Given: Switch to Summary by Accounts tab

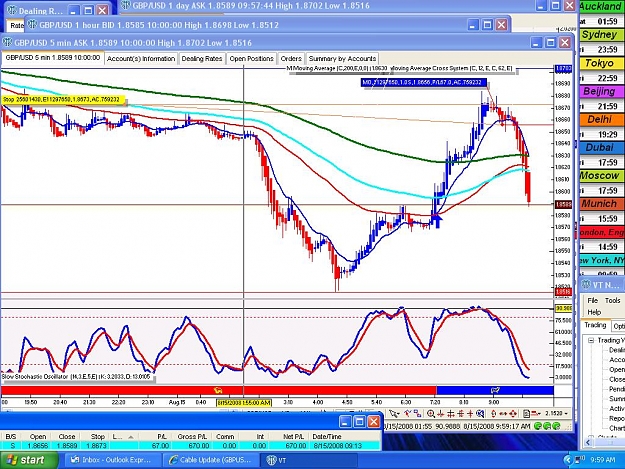Looking at the screenshot, I should [x=342, y=59].
